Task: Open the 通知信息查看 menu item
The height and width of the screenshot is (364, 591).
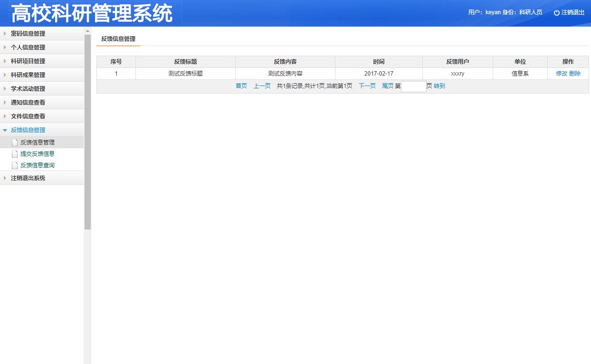Action: pyautogui.click(x=26, y=102)
